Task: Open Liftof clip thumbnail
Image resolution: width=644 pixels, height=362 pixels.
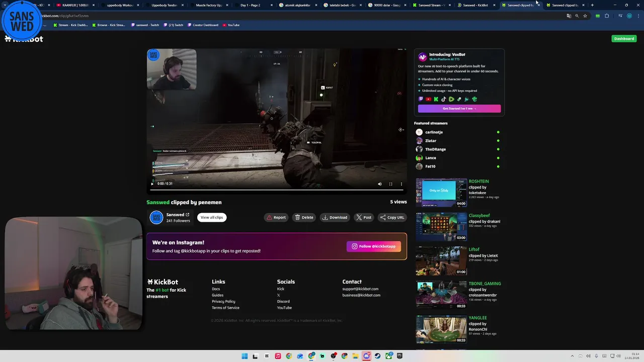Action: tap(441, 261)
